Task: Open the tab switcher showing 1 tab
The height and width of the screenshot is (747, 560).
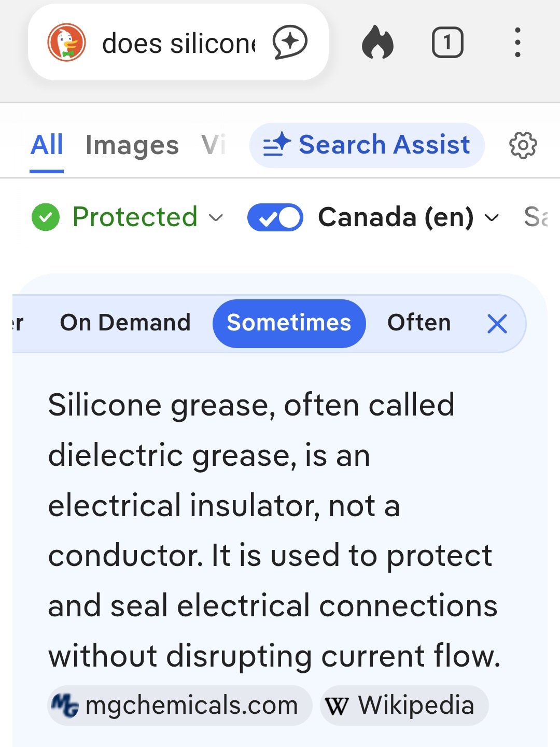Action: point(447,43)
